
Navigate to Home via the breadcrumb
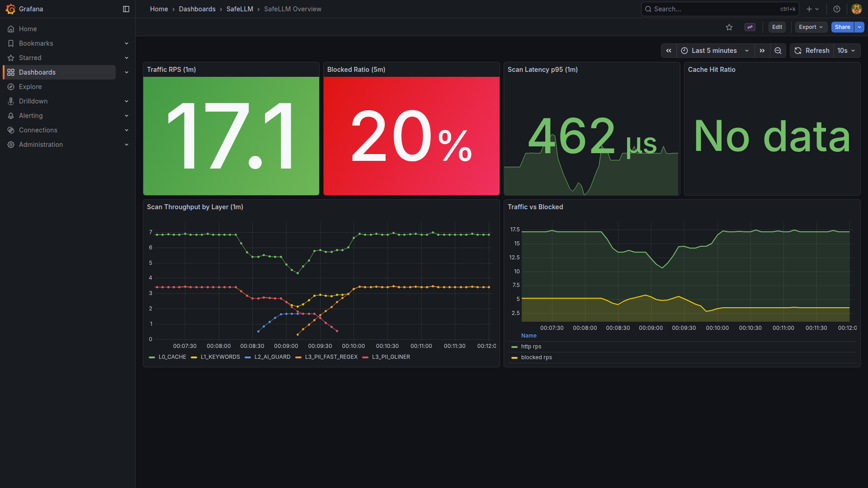(x=159, y=9)
